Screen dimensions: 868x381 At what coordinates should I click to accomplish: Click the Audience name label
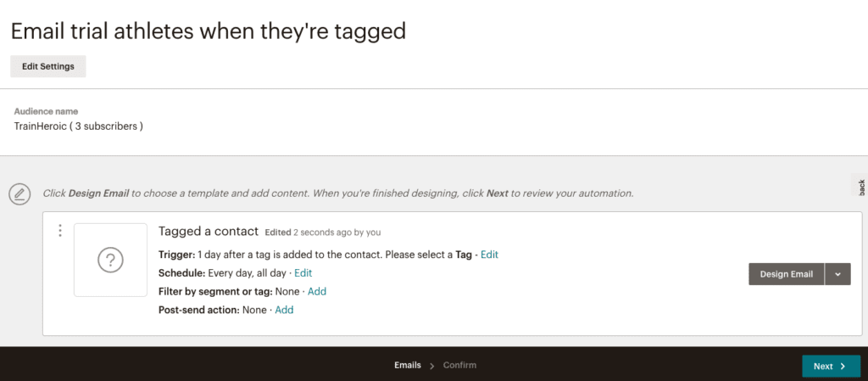[46, 111]
